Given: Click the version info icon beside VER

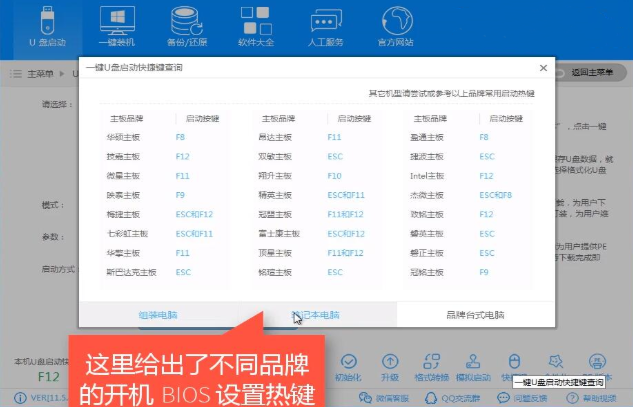Looking at the screenshot, I should pyautogui.click(x=20, y=398).
